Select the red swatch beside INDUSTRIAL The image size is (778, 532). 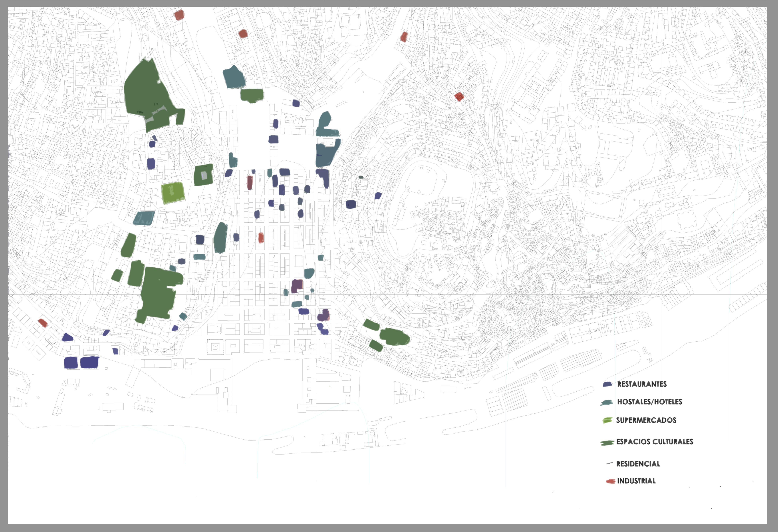click(611, 481)
